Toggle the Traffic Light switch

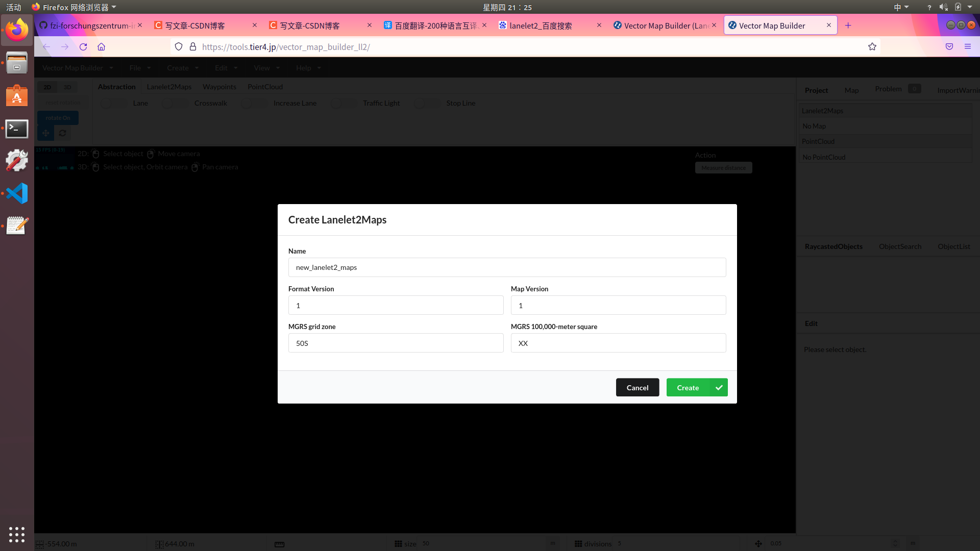tap(344, 103)
